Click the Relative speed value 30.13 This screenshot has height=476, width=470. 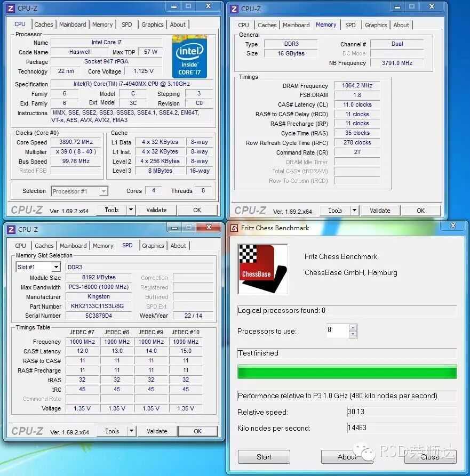[402, 412]
